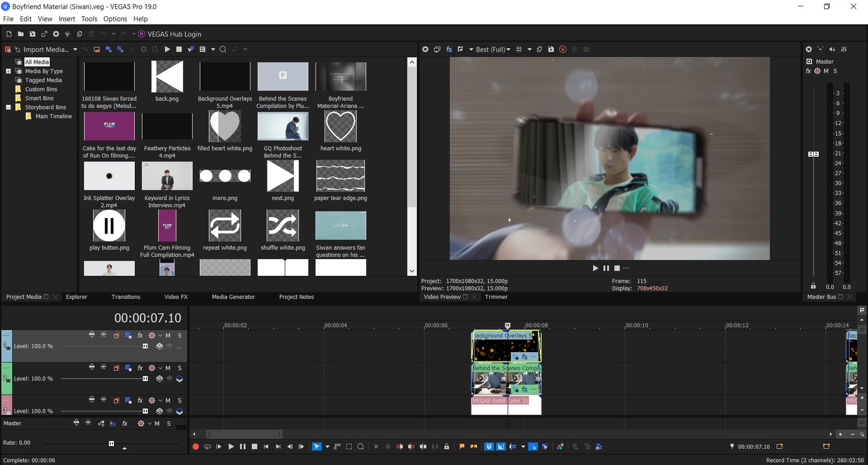The height and width of the screenshot is (465, 868).
Task: Pause playback in the timeline transport bar
Action: [x=242, y=446]
